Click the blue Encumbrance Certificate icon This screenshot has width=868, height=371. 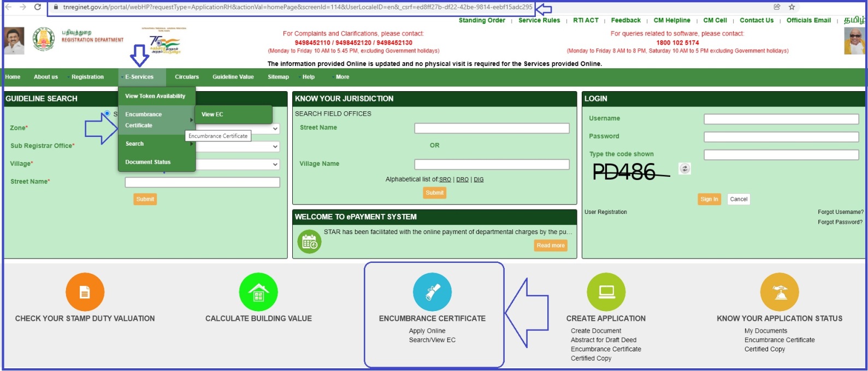(432, 292)
